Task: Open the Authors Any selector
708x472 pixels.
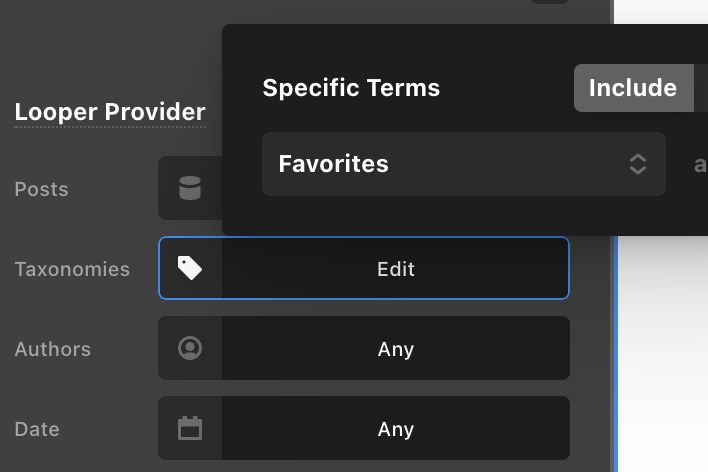Action: (395, 349)
